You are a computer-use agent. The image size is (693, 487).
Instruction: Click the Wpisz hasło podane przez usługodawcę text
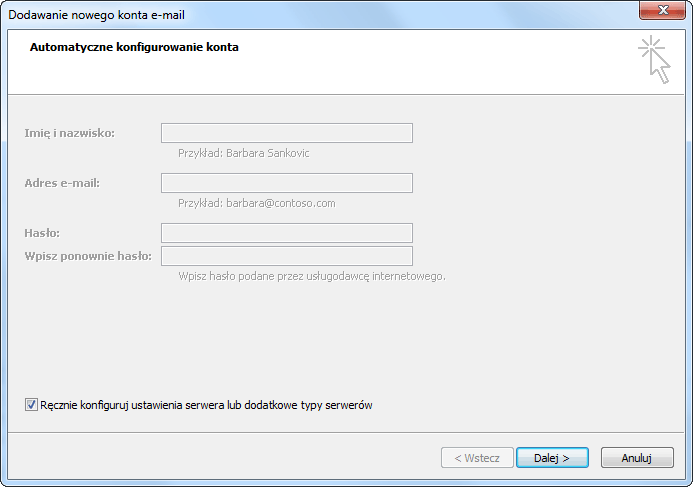pos(312,276)
